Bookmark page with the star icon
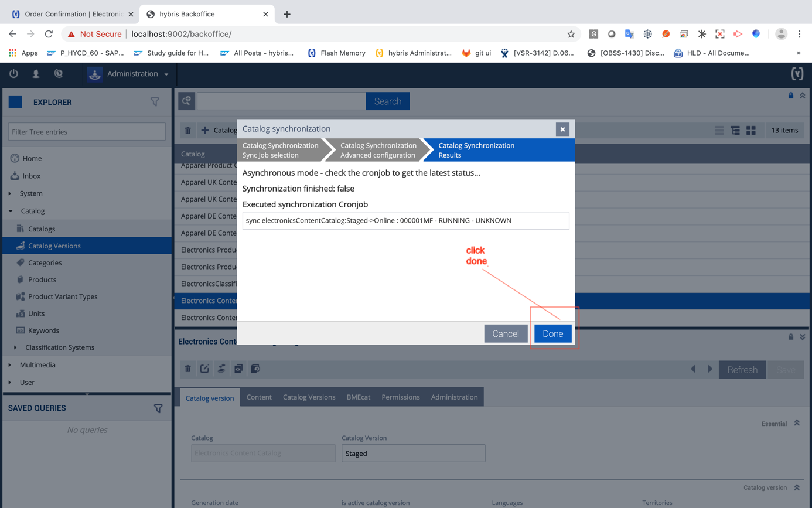This screenshot has height=508, width=812. (x=571, y=34)
